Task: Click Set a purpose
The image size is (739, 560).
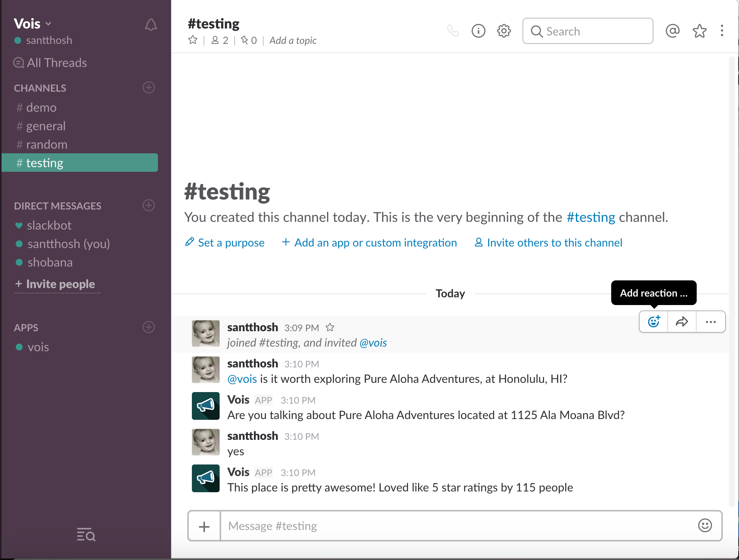Action: [225, 243]
